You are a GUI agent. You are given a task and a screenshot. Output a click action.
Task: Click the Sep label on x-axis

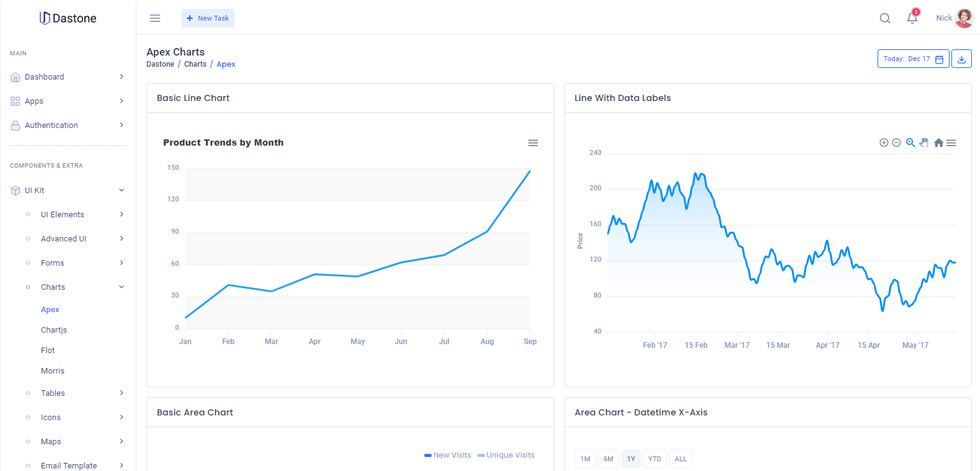coord(531,342)
